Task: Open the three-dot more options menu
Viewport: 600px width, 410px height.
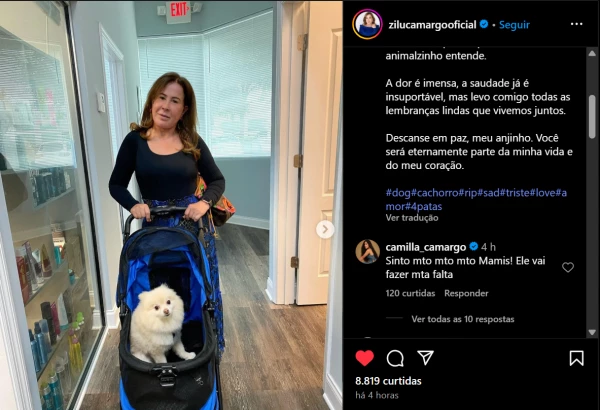Action: (576, 24)
